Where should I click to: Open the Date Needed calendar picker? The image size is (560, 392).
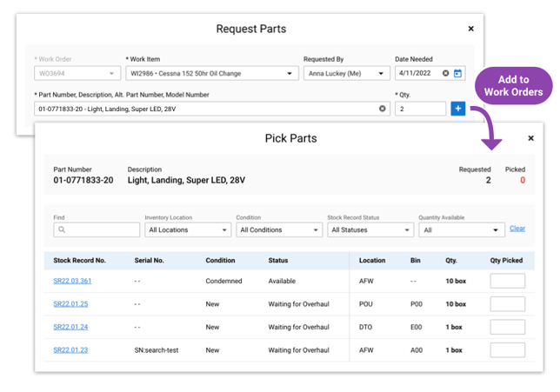tap(457, 73)
